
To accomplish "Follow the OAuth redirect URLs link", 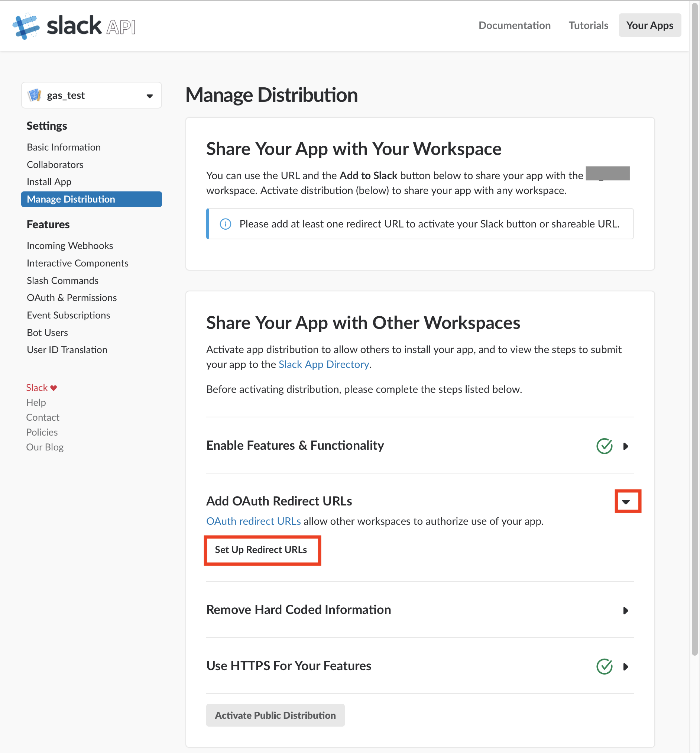I will (x=253, y=521).
